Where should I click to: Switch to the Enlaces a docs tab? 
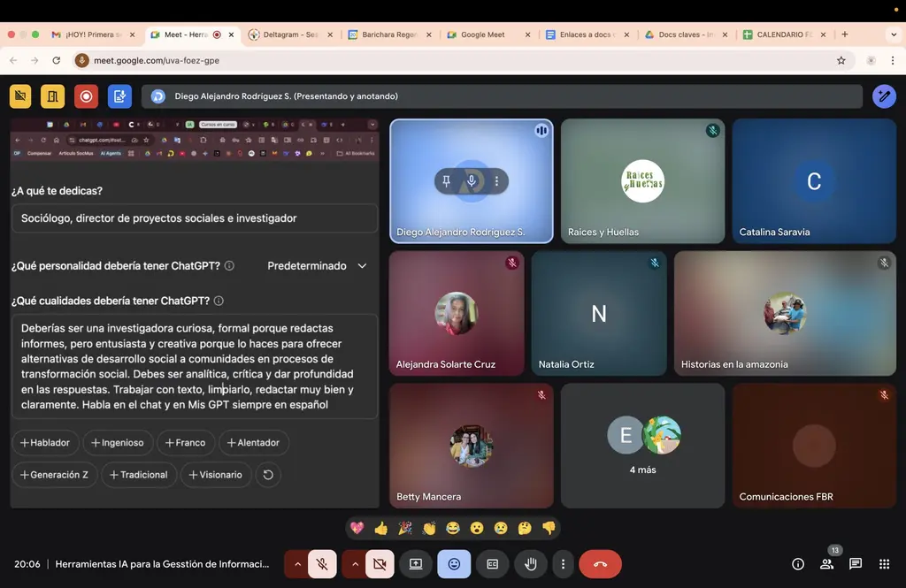(x=587, y=34)
